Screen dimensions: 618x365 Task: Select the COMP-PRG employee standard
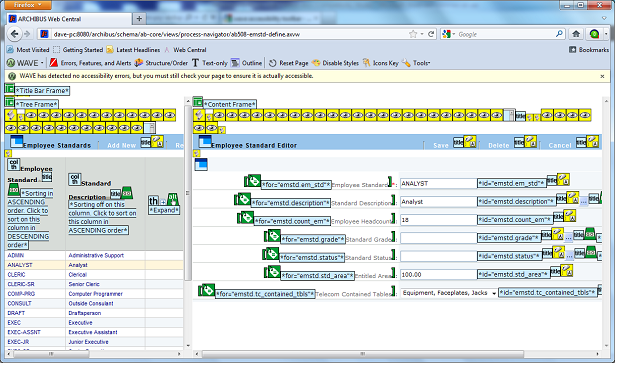[x=21, y=294]
